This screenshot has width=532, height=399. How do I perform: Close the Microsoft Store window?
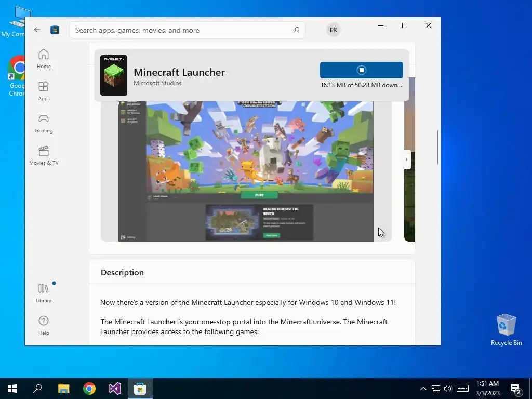429,25
